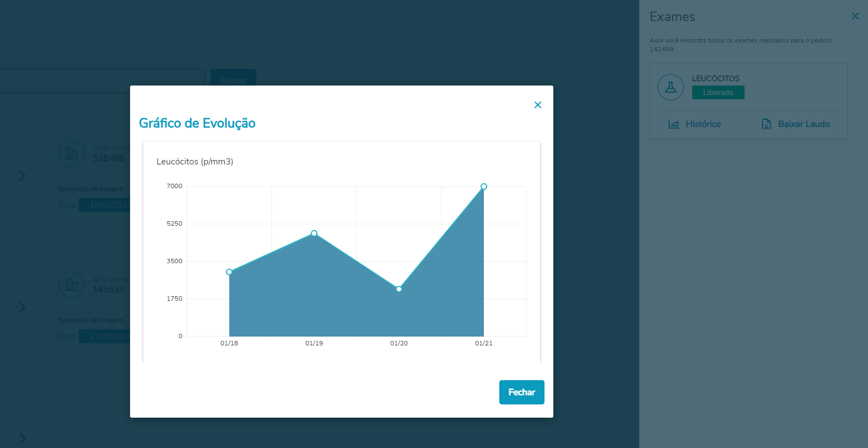Close the Exames side panel
This screenshot has width=868, height=448.
(x=855, y=16)
